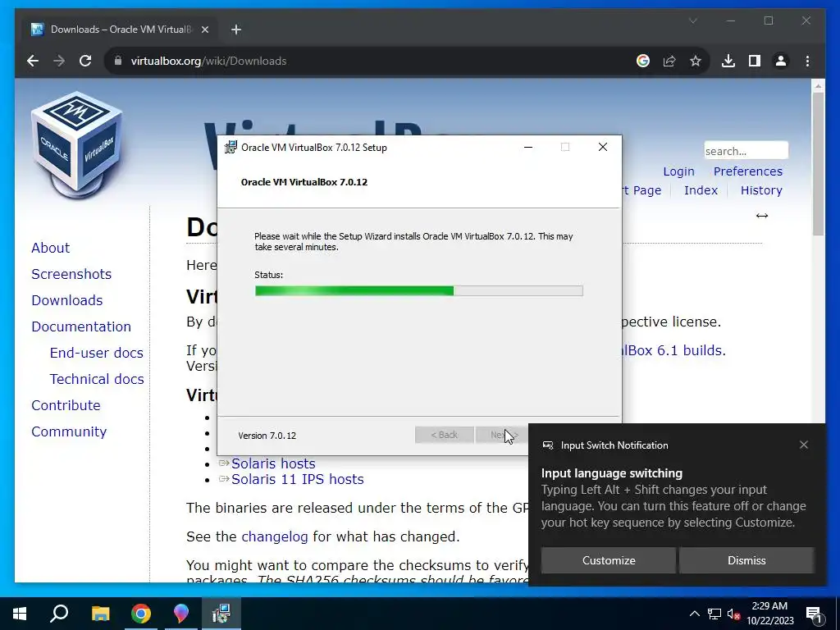Open the Action Center notifications icon
This screenshot has width=840, height=630.
(x=814, y=614)
